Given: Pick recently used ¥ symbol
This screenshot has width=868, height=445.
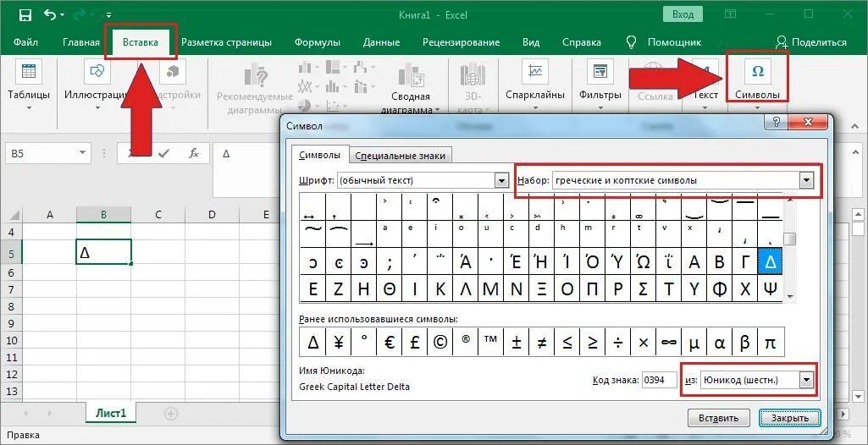Looking at the screenshot, I should click(338, 342).
